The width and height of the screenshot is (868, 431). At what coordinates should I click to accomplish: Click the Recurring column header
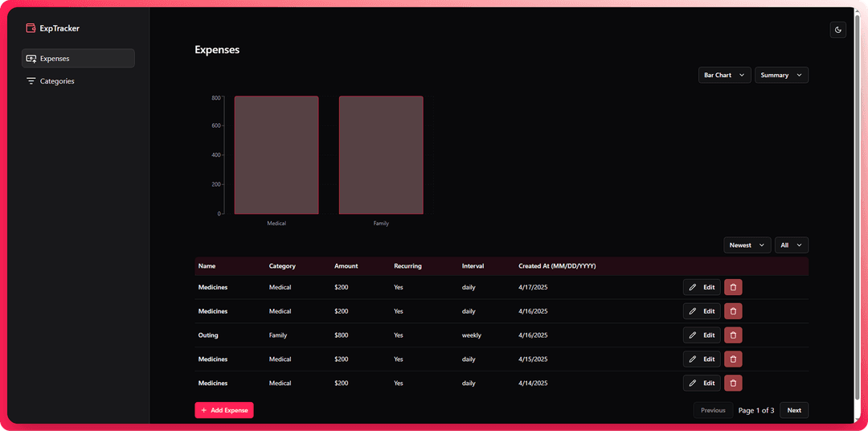coord(408,266)
